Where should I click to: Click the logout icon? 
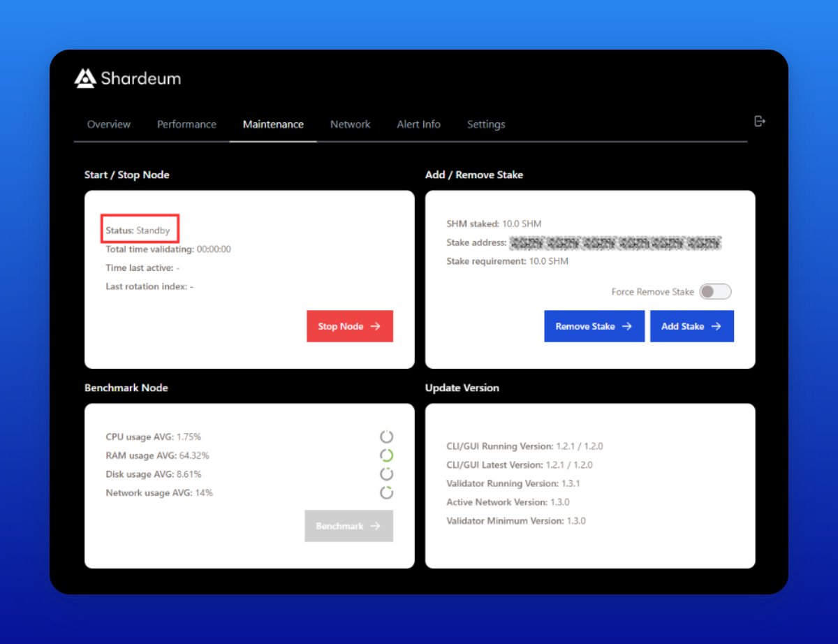point(760,122)
